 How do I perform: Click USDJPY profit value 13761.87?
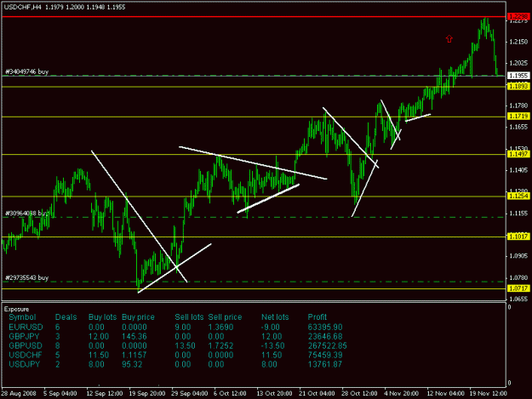pos(325,364)
